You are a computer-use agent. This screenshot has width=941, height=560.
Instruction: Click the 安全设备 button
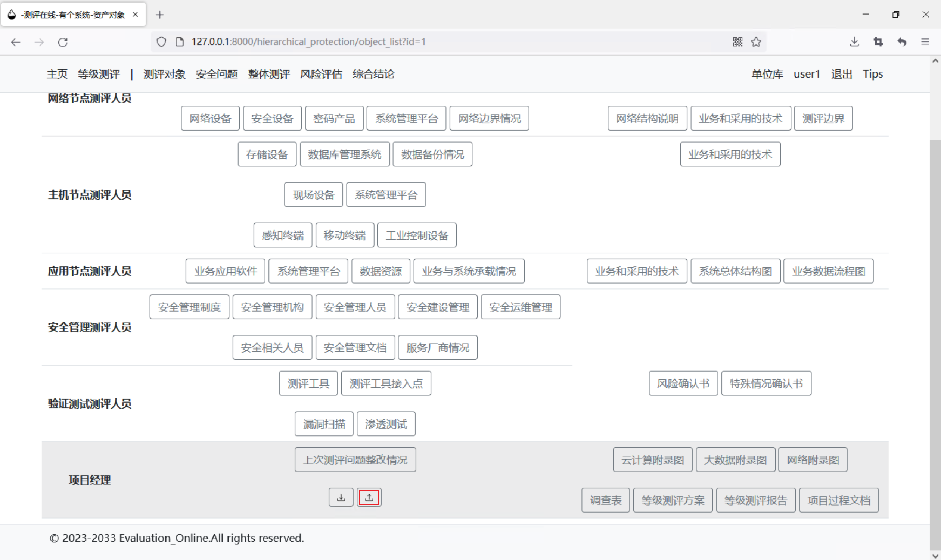point(272,119)
